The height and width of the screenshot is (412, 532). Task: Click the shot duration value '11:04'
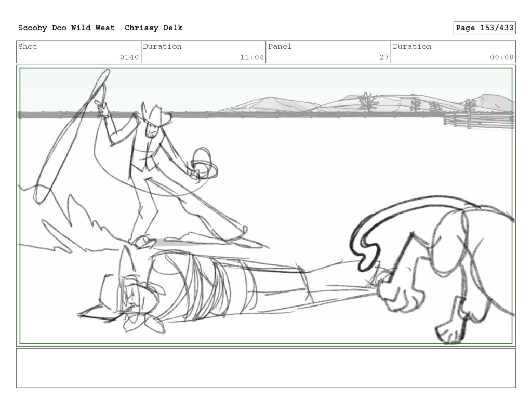[252, 57]
